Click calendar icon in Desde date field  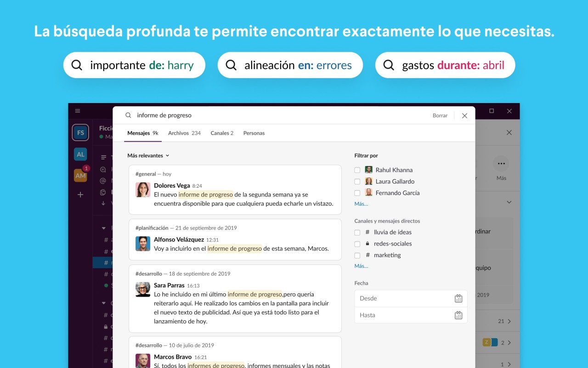click(x=458, y=299)
